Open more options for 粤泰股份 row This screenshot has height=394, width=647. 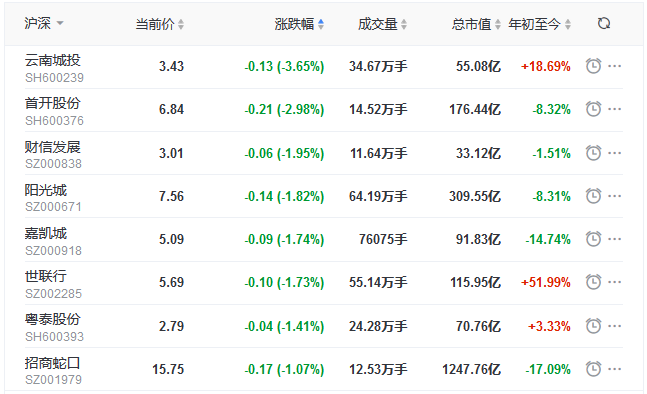(614, 326)
